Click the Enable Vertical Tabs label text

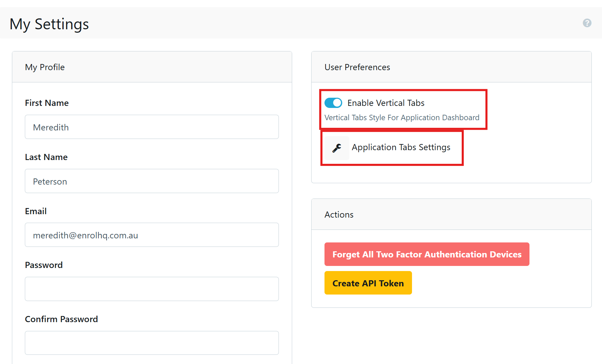[x=386, y=103]
